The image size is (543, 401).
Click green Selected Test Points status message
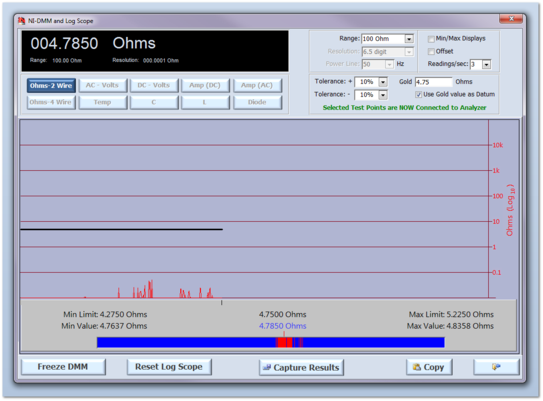pyautogui.click(x=404, y=108)
